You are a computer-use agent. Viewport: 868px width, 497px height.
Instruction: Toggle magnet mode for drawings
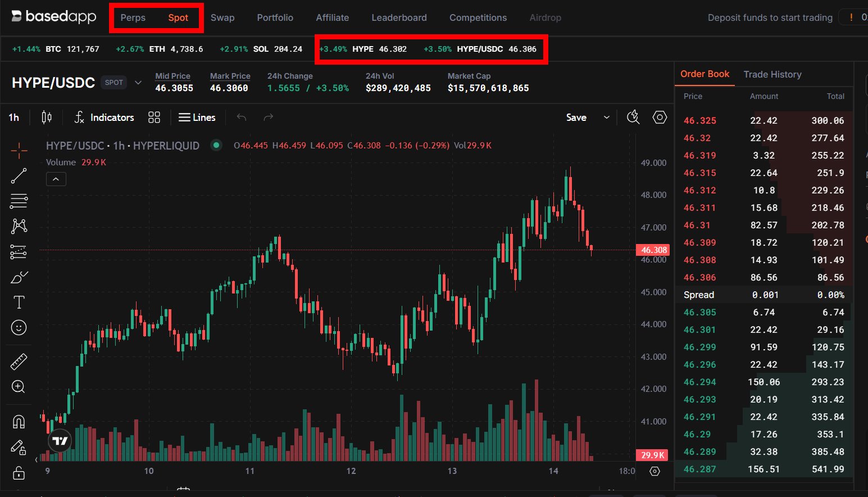(x=19, y=422)
